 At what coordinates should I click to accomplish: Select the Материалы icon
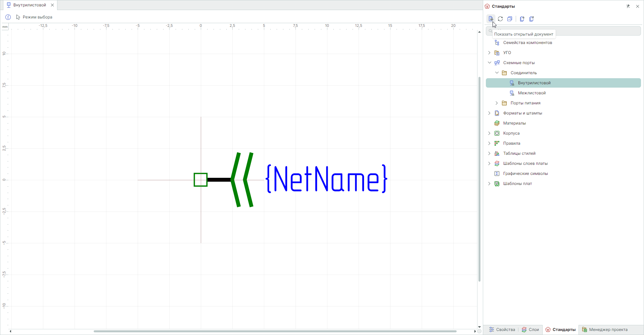click(x=497, y=123)
